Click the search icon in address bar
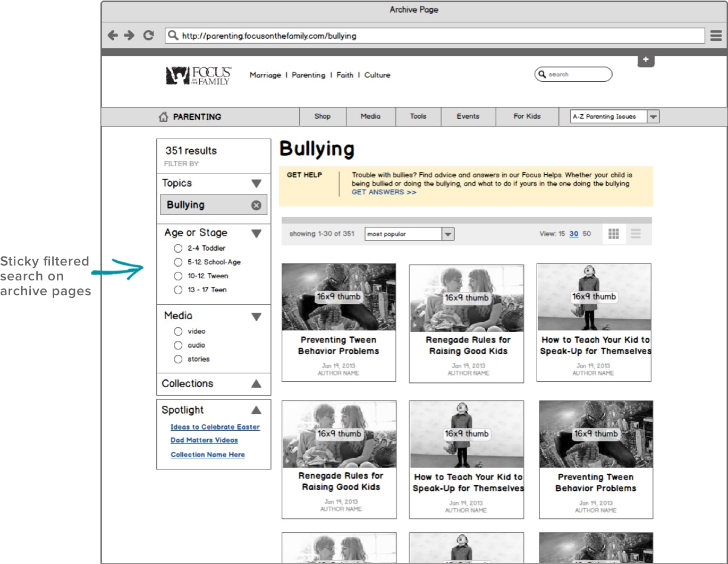Viewport: 728px width, 564px height. pyautogui.click(x=173, y=36)
